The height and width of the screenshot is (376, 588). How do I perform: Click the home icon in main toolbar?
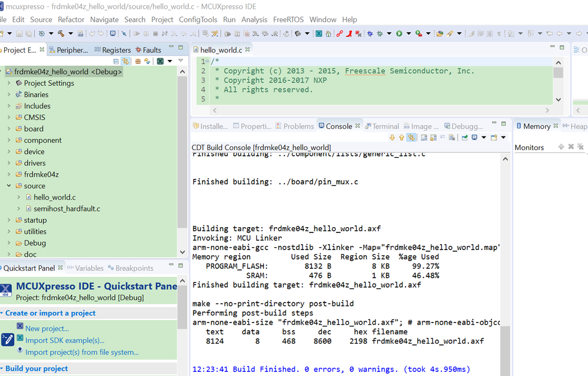coord(328,34)
